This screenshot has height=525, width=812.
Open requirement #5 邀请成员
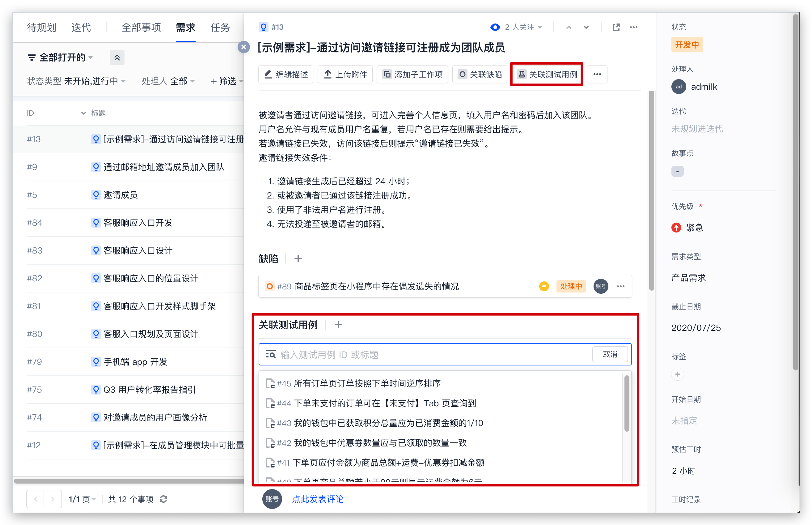pos(121,195)
